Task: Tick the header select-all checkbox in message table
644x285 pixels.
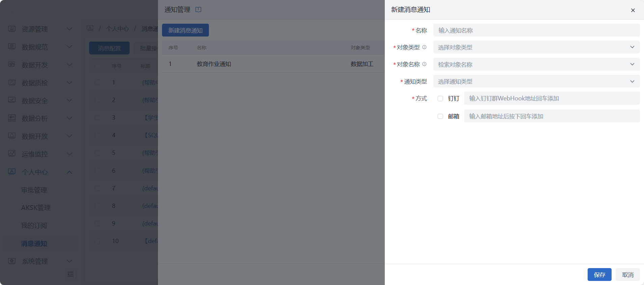Action: click(x=98, y=66)
